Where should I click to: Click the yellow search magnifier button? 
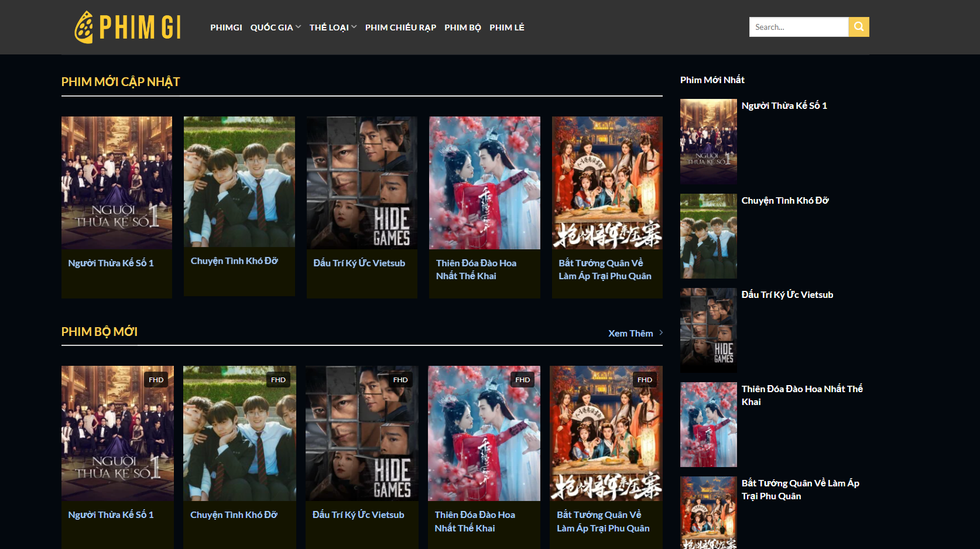[858, 27]
